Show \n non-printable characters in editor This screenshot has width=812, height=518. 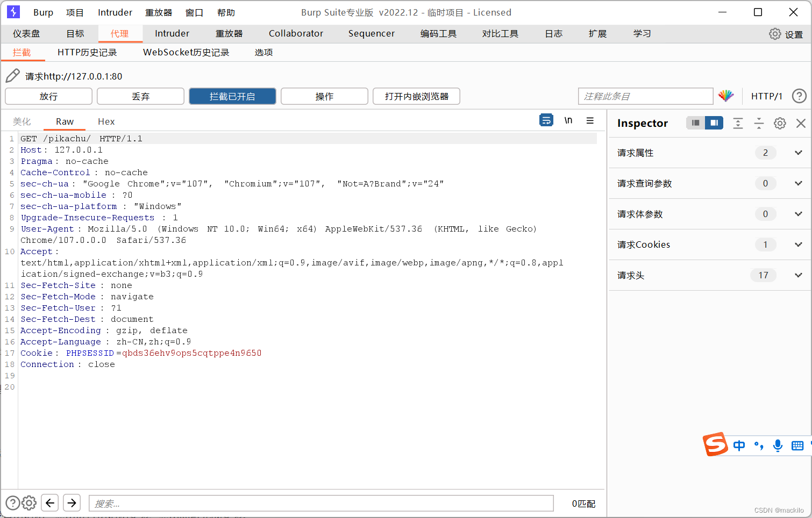coord(568,120)
